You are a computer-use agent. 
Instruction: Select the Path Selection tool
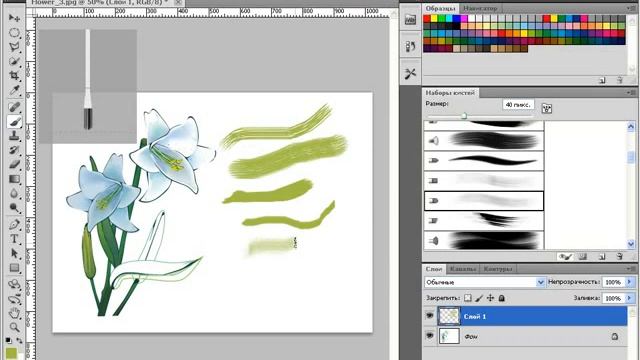pyautogui.click(x=14, y=253)
